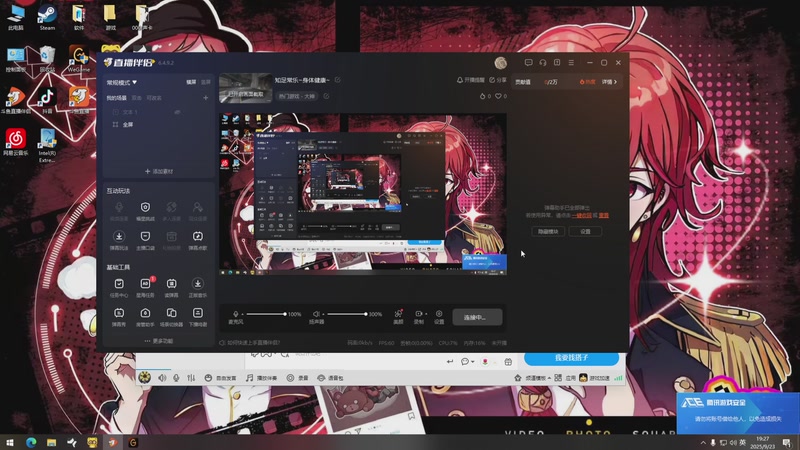Open the hamburger main menu
Viewport: 800px width, 450px height.
(571, 63)
